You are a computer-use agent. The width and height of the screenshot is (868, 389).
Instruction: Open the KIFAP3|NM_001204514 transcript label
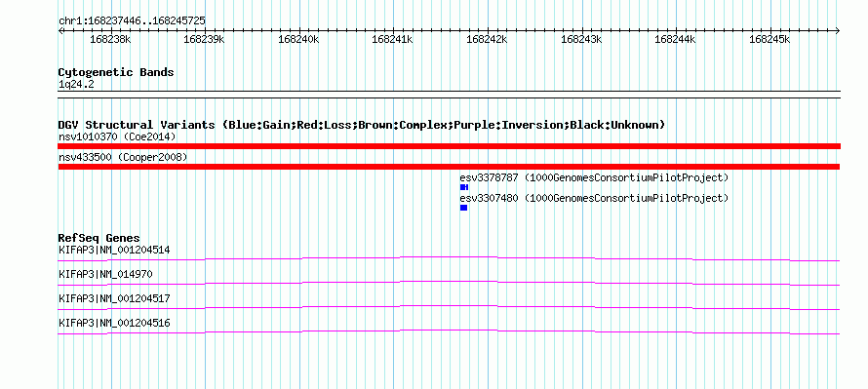click(114, 251)
